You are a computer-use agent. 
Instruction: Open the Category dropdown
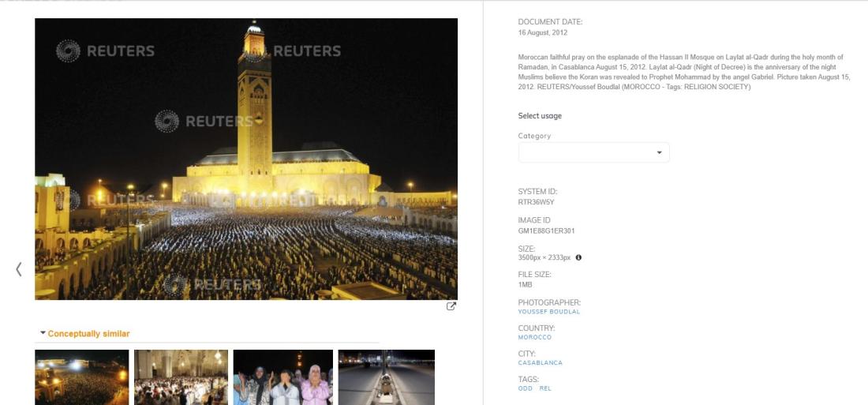(593, 152)
